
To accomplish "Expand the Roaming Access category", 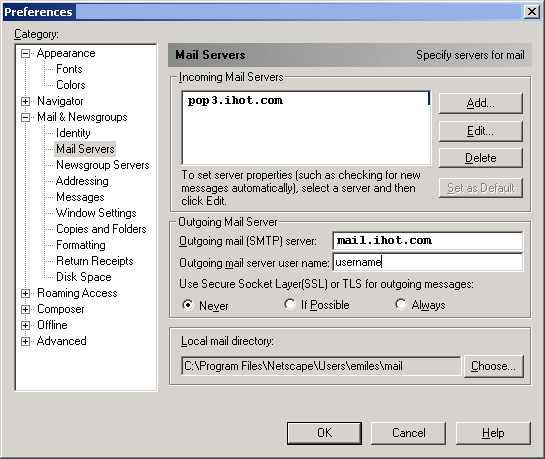I will pos(25,293).
